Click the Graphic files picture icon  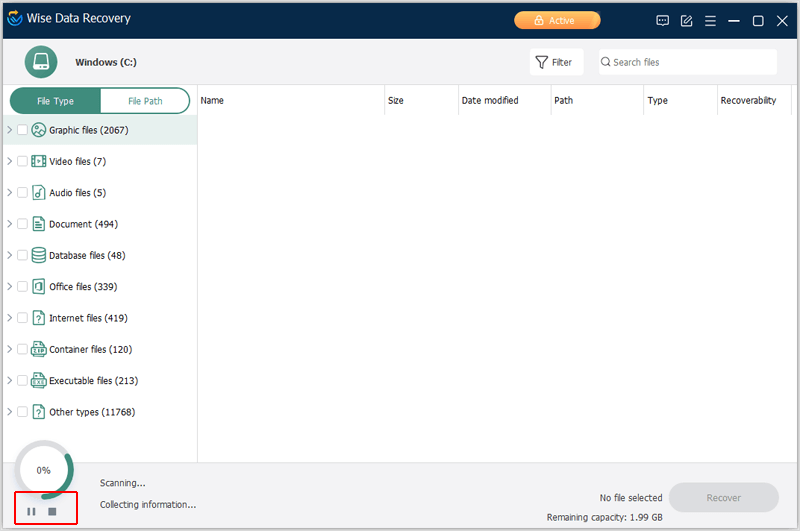click(x=39, y=130)
